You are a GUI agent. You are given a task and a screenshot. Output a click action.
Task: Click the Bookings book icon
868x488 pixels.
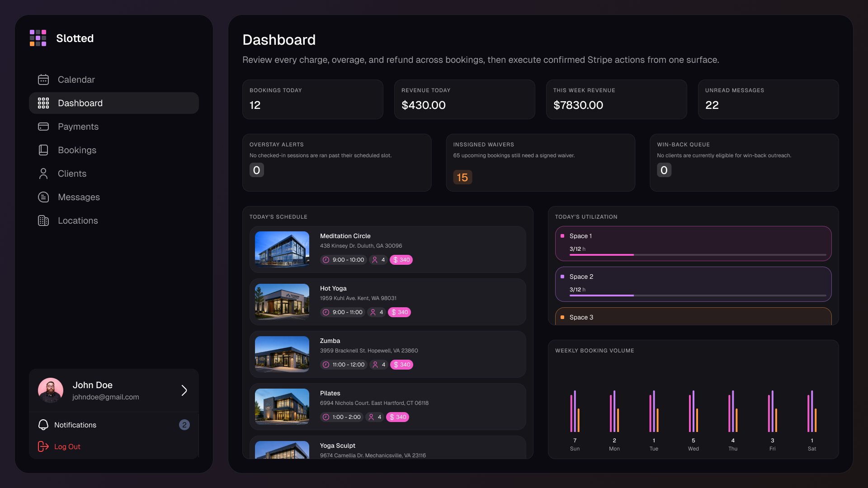click(43, 150)
